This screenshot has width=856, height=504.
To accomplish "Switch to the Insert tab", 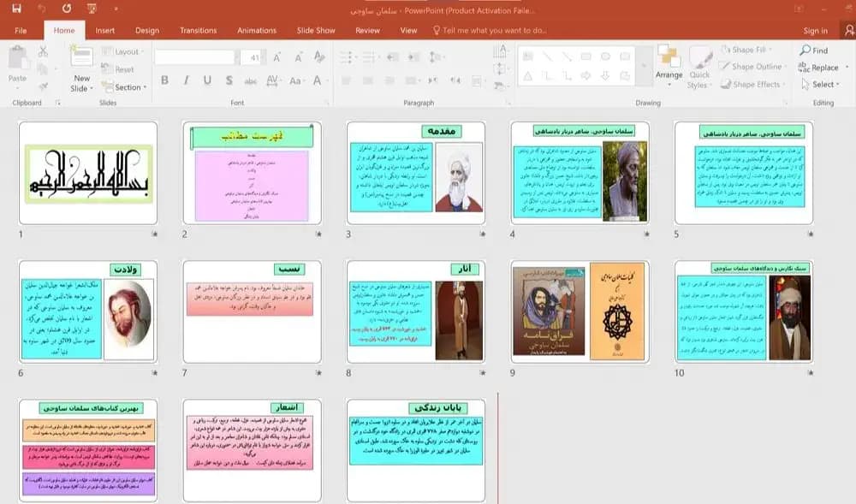I will tap(104, 31).
